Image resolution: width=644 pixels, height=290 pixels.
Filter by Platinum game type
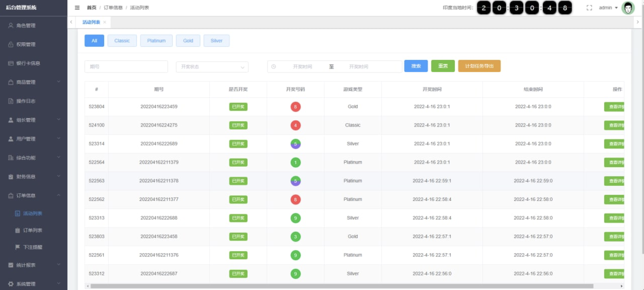pyautogui.click(x=156, y=41)
